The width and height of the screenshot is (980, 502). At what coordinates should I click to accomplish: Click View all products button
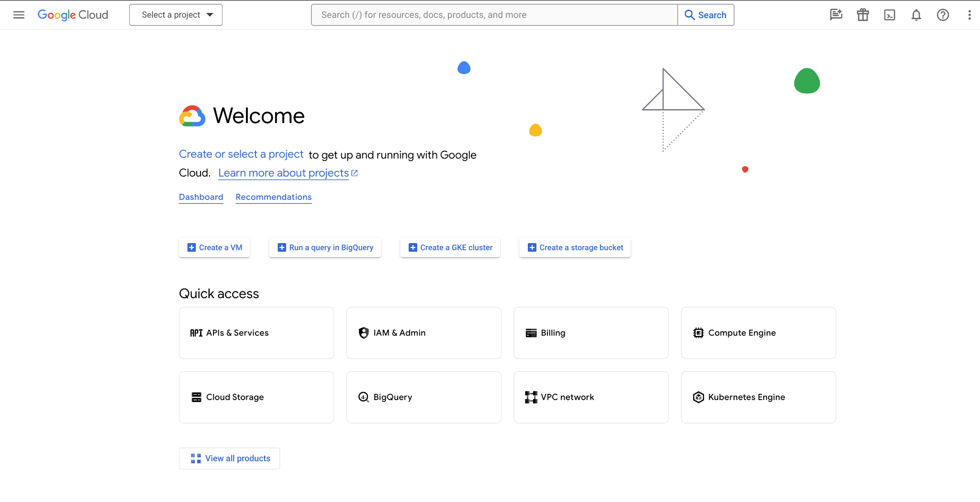coord(230,458)
